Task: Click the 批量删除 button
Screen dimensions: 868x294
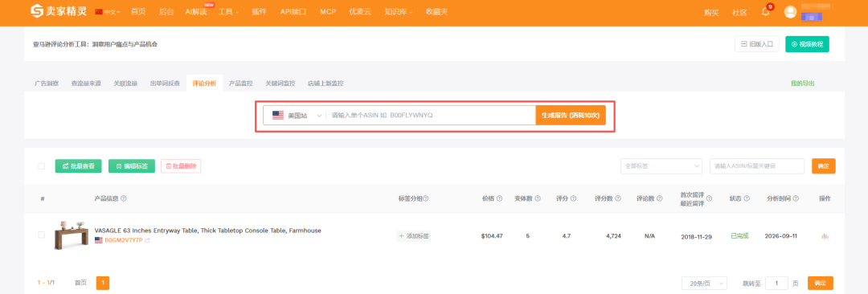Action: (x=181, y=166)
